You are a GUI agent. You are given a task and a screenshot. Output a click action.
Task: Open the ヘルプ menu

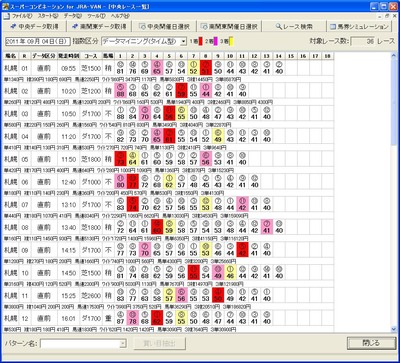tap(120, 16)
